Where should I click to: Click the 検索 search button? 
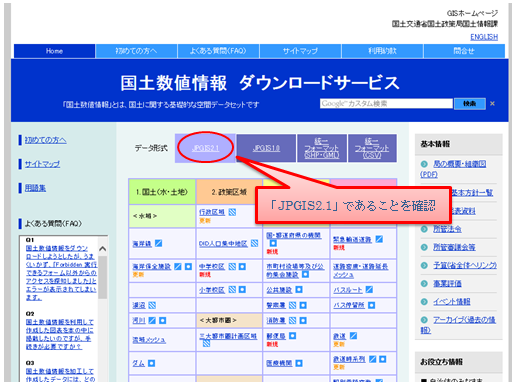click(x=470, y=104)
